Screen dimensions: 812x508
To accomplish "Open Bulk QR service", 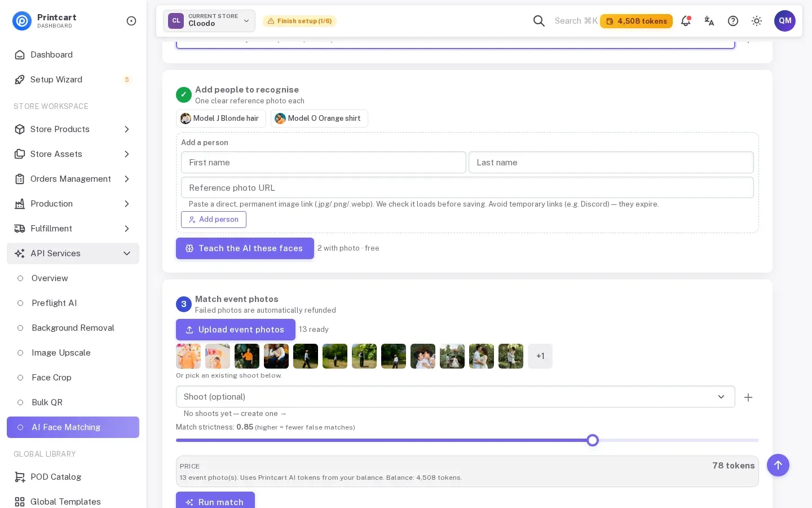I will [x=73, y=402].
